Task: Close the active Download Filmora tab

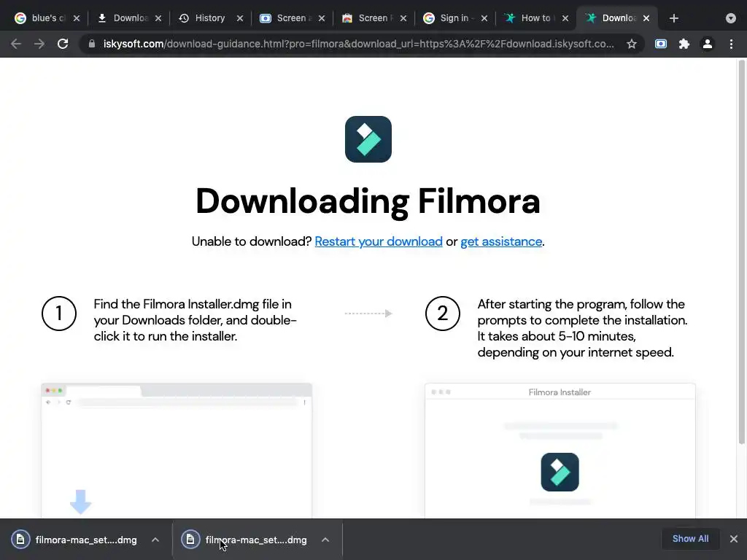Action: coord(646,18)
